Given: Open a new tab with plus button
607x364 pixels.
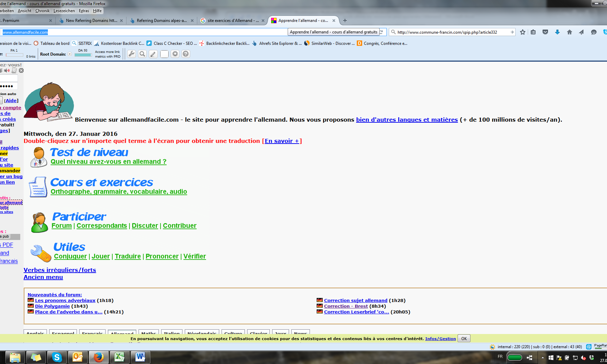Looking at the screenshot, I should pyautogui.click(x=345, y=21).
